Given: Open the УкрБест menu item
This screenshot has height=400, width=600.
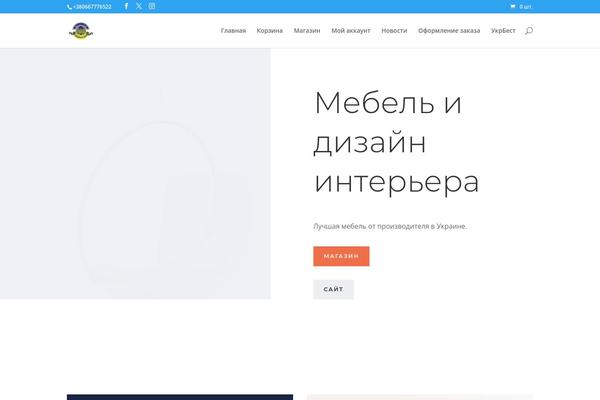Looking at the screenshot, I should (x=503, y=31).
